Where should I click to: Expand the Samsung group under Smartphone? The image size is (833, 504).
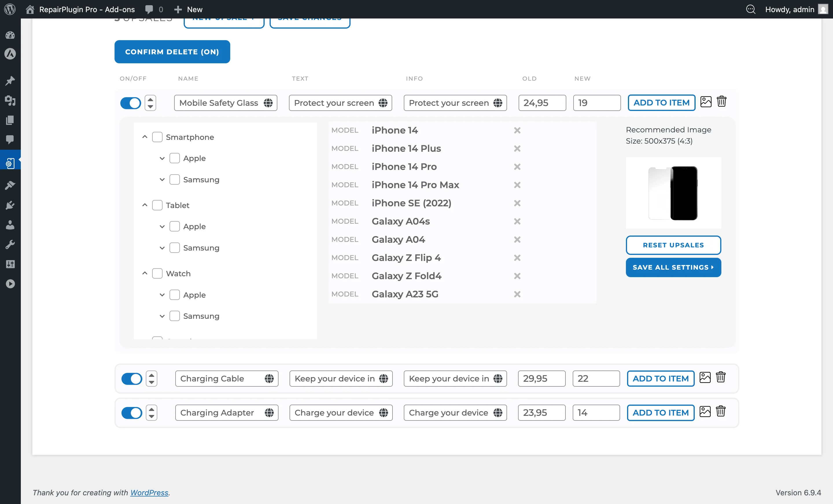click(x=162, y=179)
